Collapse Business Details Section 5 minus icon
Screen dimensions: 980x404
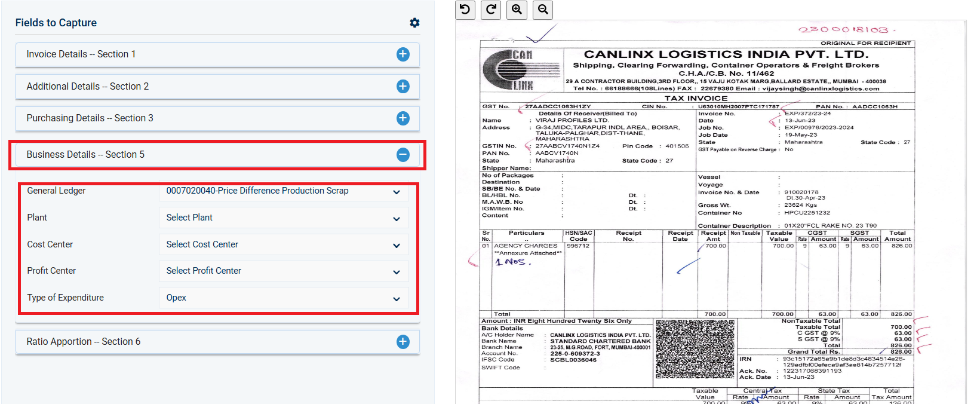click(x=403, y=155)
